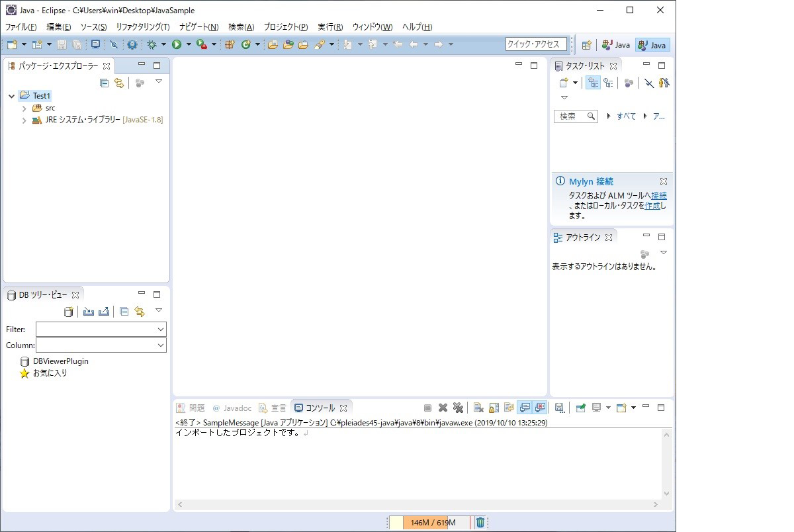Switch to the Javadoc tab
This screenshot has width=794, height=532.
tap(232, 408)
